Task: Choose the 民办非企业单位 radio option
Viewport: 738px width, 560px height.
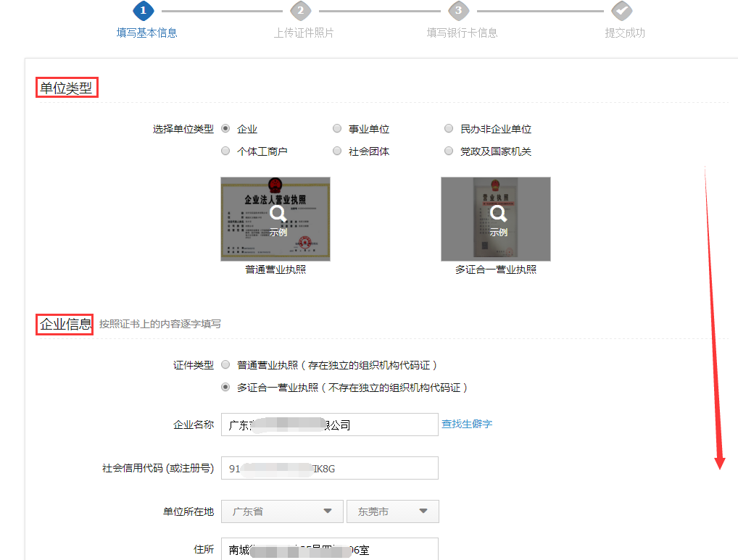Action: point(449,128)
